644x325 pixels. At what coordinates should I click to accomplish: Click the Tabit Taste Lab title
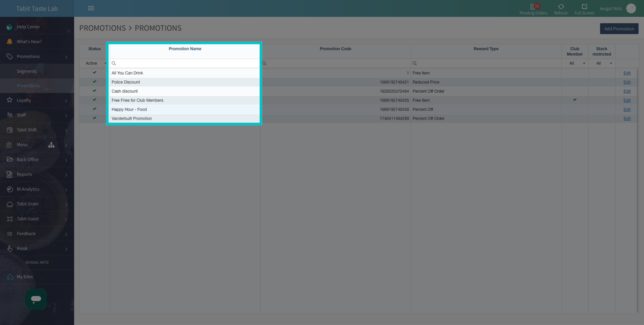37,9
